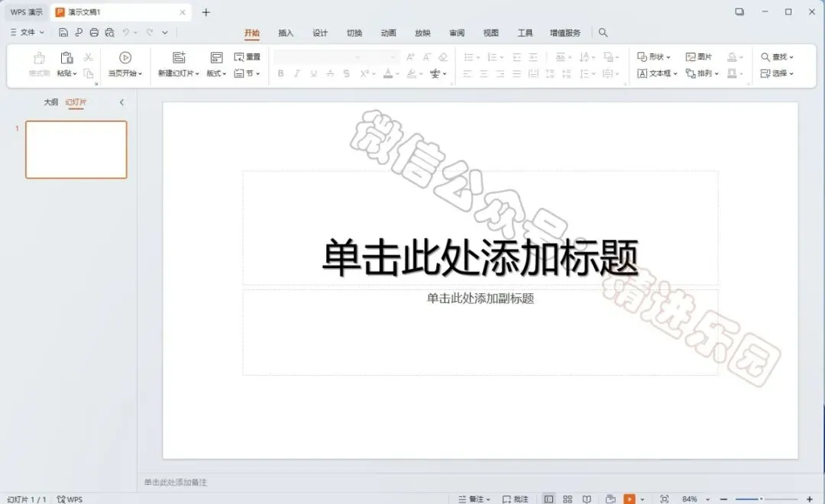Toggle Bold formatting

coord(281,73)
